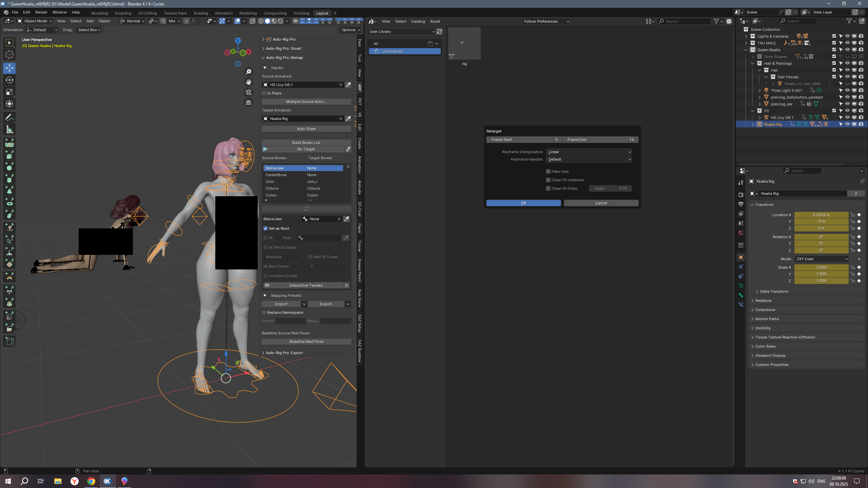Click the Auto Scale button
868x488 pixels.
coord(306,129)
